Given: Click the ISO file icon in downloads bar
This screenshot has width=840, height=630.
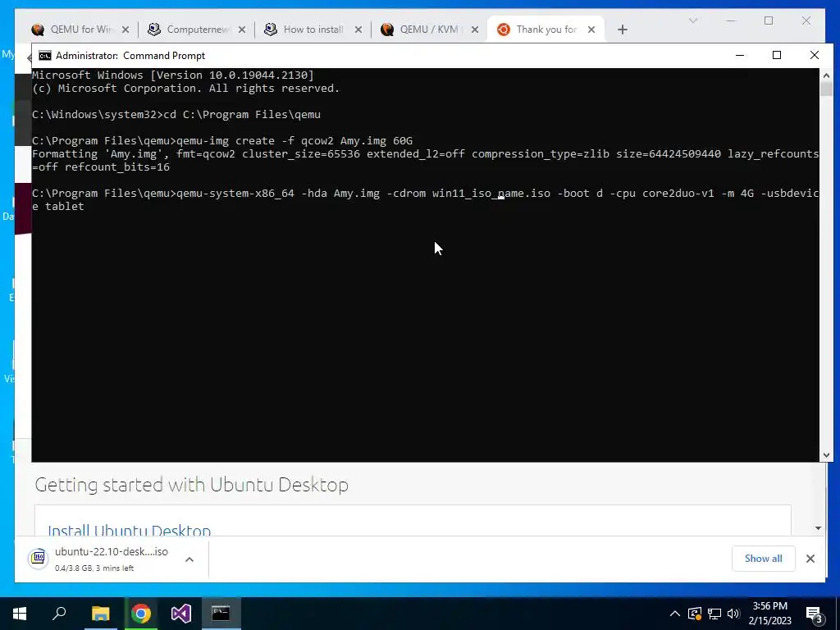Looking at the screenshot, I should [x=38, y=558].
